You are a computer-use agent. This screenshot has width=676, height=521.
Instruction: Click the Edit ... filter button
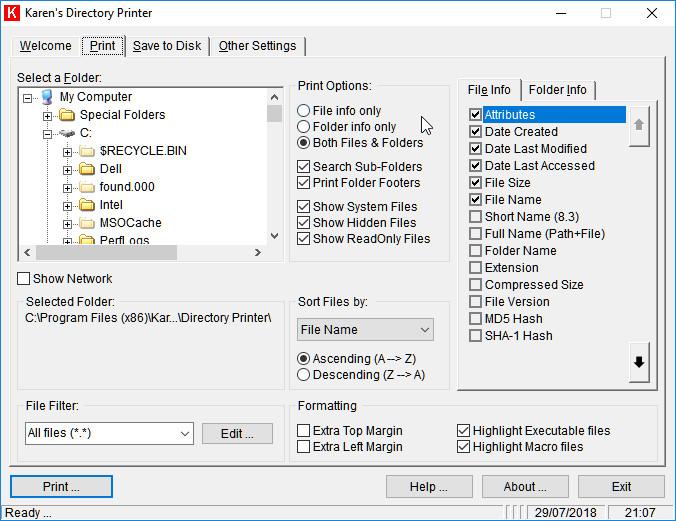237,433
